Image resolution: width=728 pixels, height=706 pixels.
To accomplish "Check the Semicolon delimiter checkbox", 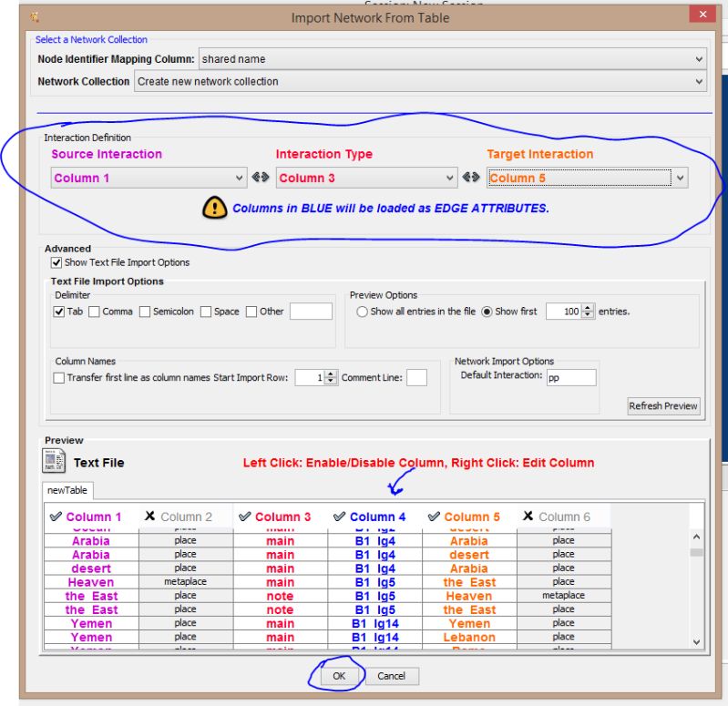I will [x=145, y=312].
